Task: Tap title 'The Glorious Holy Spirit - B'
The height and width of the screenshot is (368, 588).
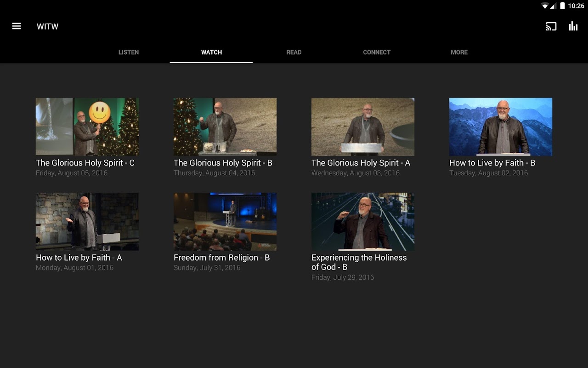Action: click(x=223, y=163)
